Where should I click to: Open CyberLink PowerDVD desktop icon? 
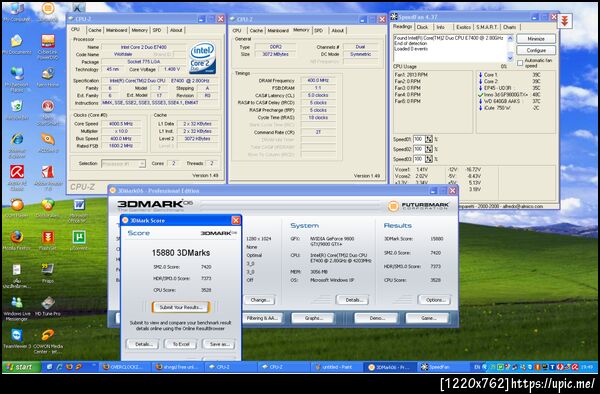tap(48, 46)
